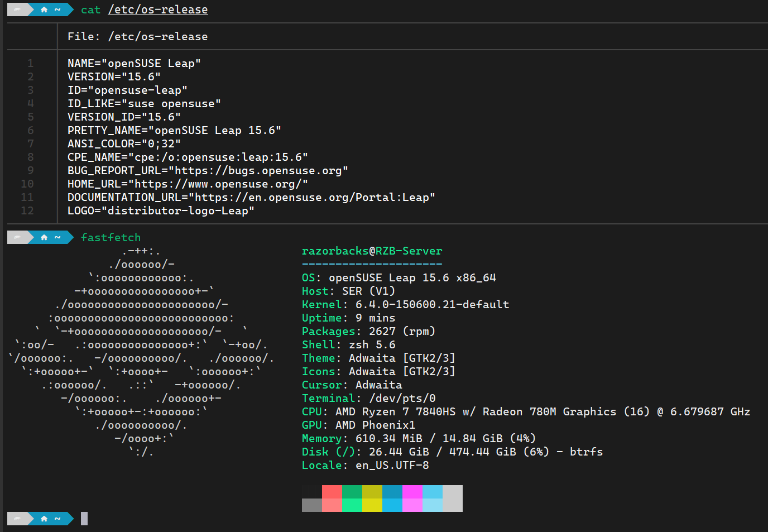Click the home icon on the empty prompt line

coord(44,519)
